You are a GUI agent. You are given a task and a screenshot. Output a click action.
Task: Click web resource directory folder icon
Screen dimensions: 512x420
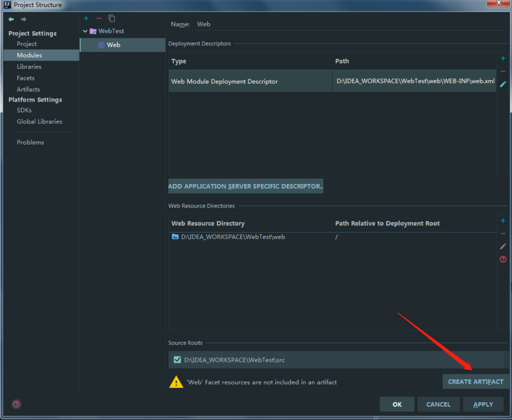coord(175,237)
